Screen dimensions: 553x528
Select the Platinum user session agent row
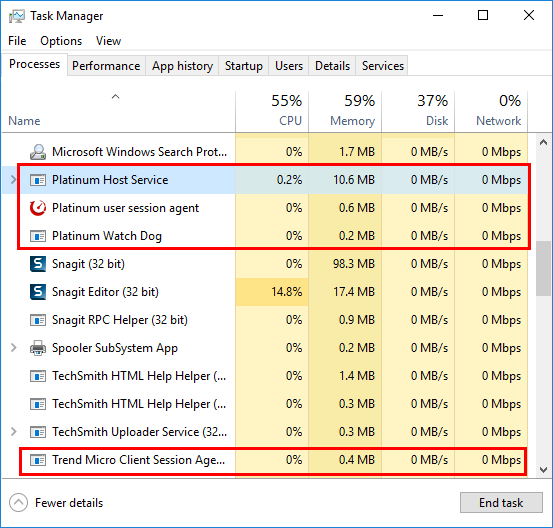tap(265, 208)
